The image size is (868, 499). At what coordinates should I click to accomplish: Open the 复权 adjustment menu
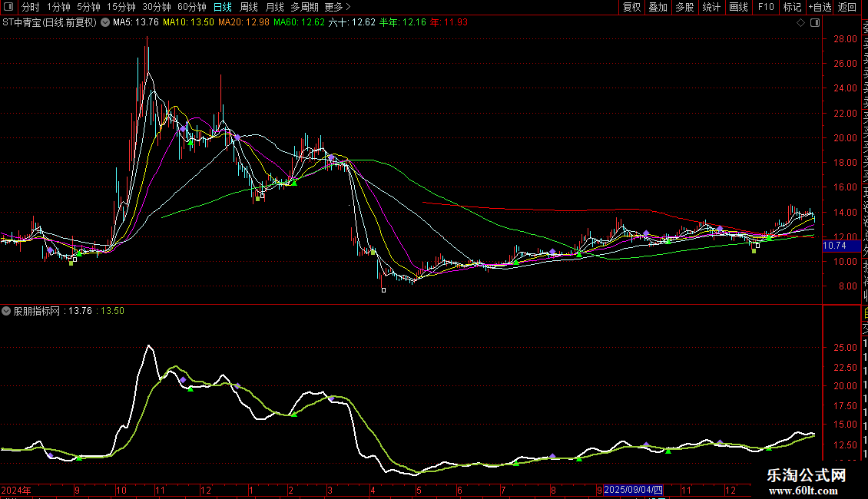631,7
